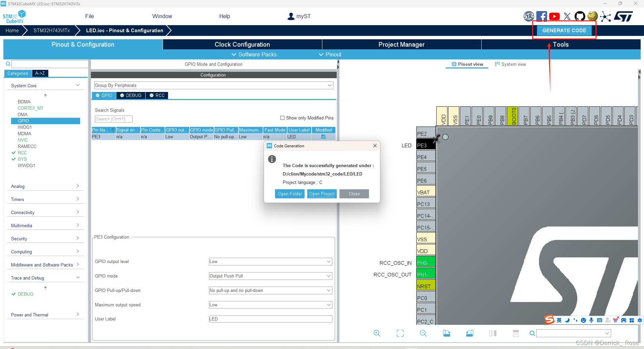Open the X social media icon
The width and height of the screenshot is (644, 349).
tap(567, 16)
